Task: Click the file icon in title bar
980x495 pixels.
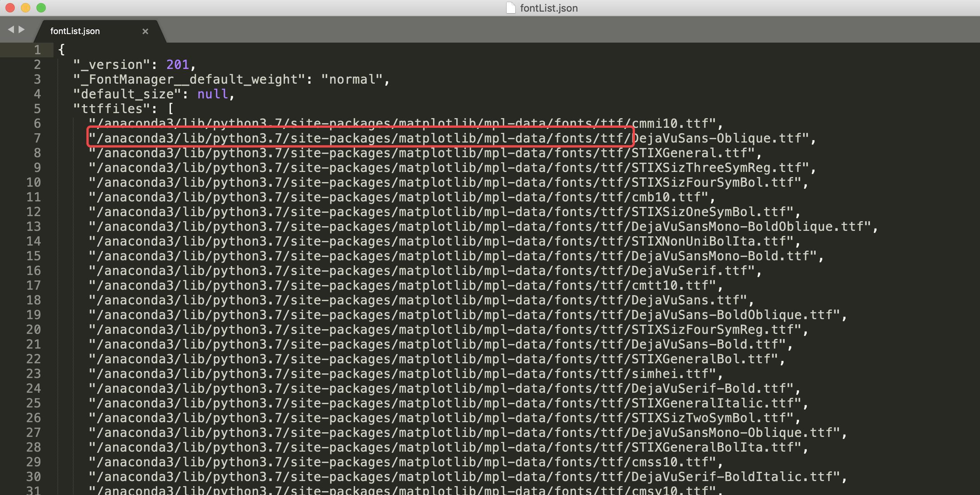Action: [511, 8]
